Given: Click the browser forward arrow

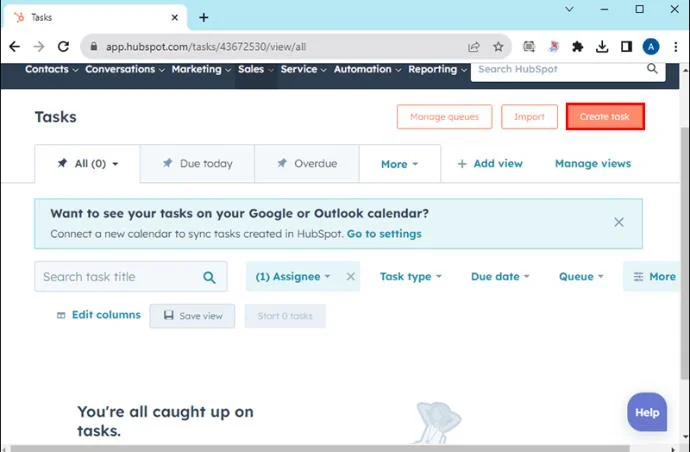Looking at the screenshot, I should pos(39,46).
